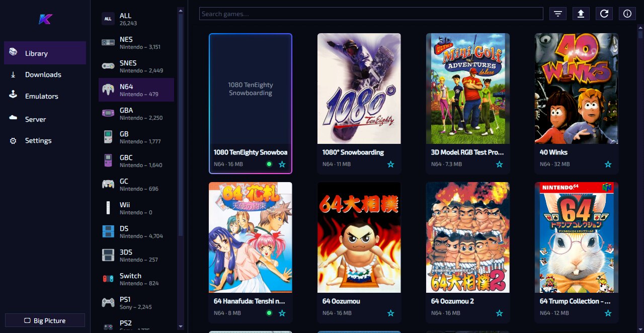This screenshot has height=333, width=644.
Task: Click the N64 controller icon
Action: [108, 90]
